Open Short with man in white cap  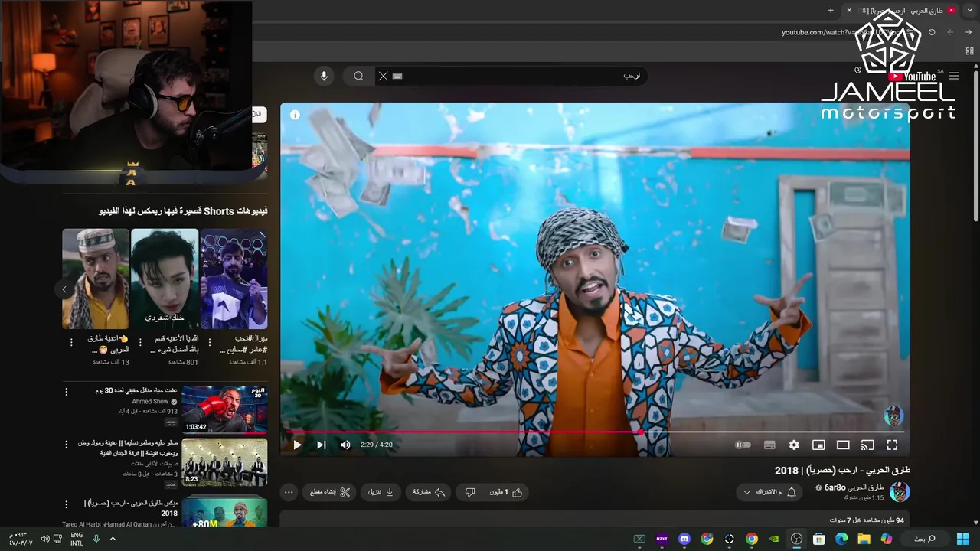click(96, 279)
